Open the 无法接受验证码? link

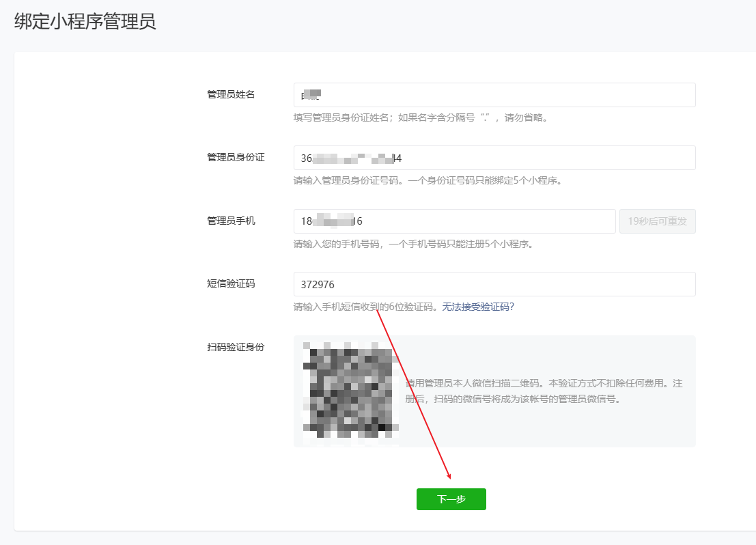tap(478, 307)
